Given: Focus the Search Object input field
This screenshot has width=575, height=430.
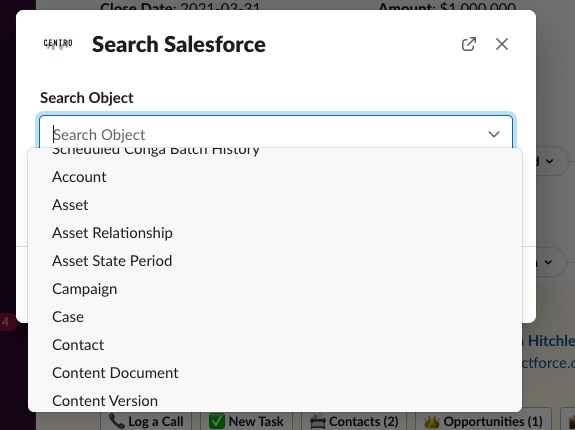Looking at the screenshot, I should 276,132.
